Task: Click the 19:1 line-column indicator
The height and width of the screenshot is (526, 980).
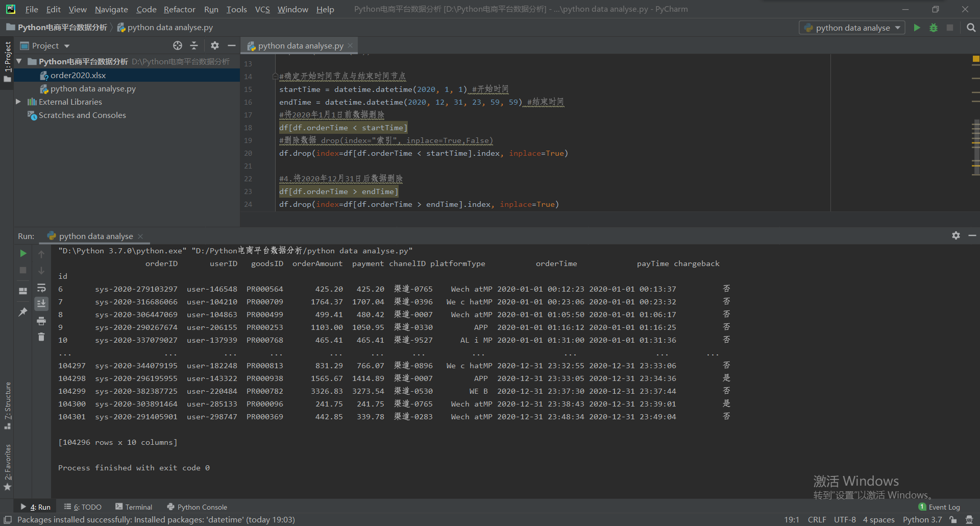Action: 792,520
